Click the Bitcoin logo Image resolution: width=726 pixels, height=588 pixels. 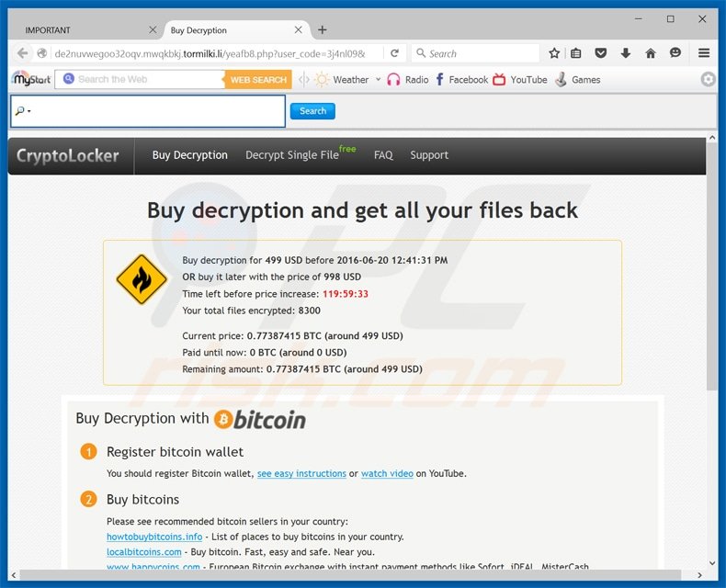pos(260,420)
